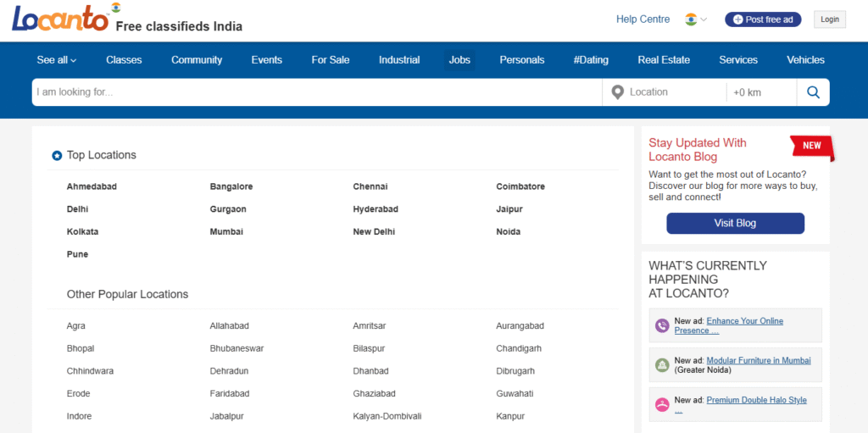Screen dimensions: 868x433
Task: Click the Locanto logo
Action: point(61,19)
